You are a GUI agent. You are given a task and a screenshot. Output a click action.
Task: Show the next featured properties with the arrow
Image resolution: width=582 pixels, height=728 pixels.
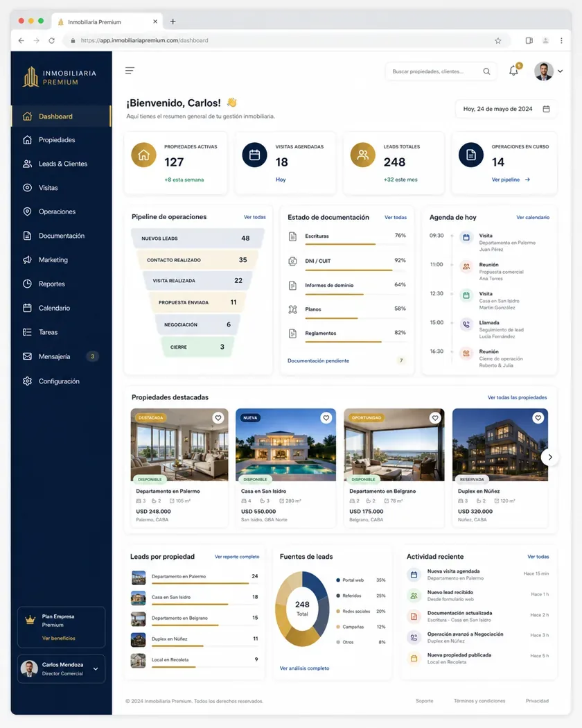click(x=550, y=458)
